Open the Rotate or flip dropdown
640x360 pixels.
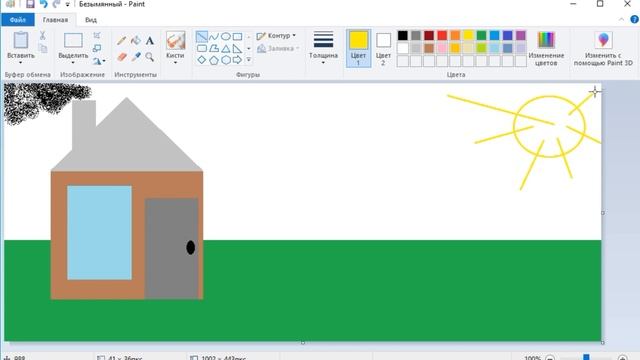click(99, 61)
